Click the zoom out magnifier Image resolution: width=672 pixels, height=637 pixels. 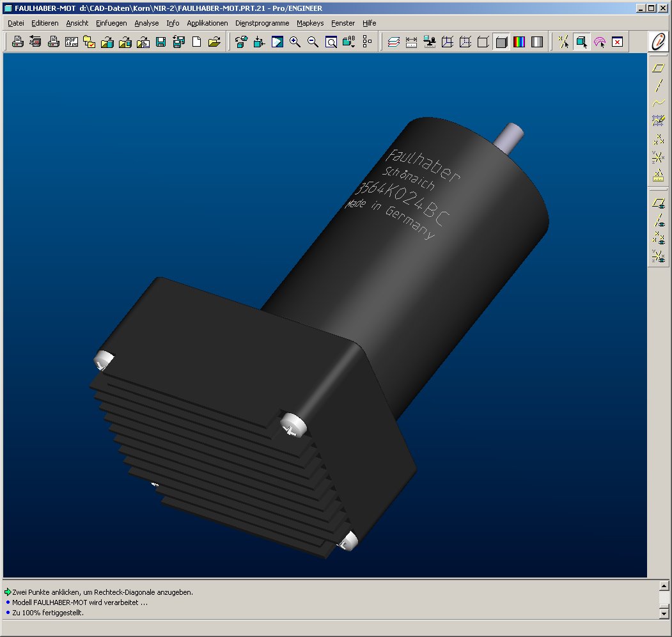313,42
